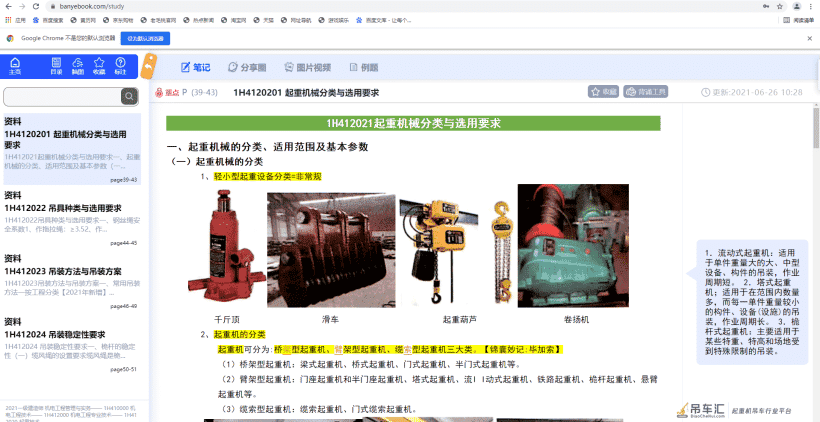Screen dimensions: 820x422
Task: Switch to the 例题 tab
Action: coord(363,67)
